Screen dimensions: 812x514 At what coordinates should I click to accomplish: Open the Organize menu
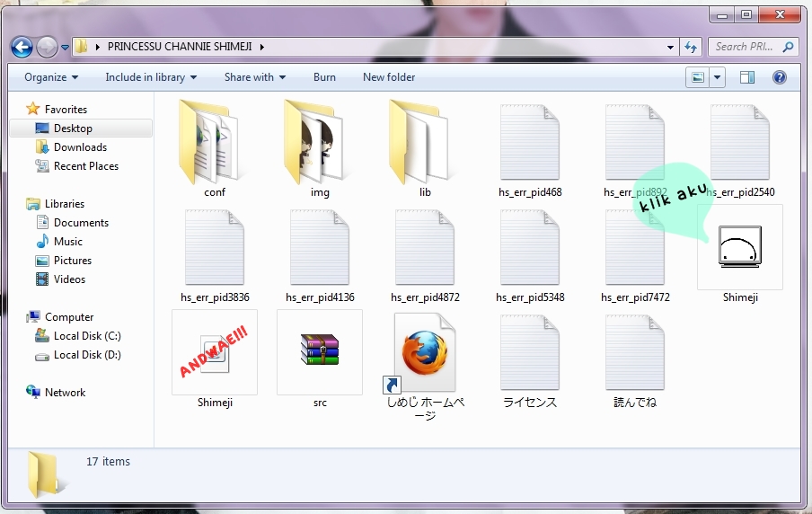click(50, 77)
